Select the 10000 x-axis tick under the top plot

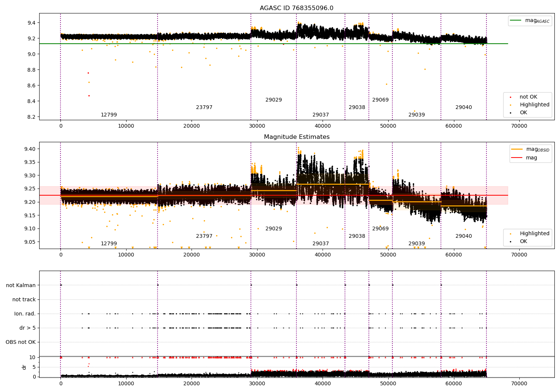pyautogui.click(x=126, y=126)
